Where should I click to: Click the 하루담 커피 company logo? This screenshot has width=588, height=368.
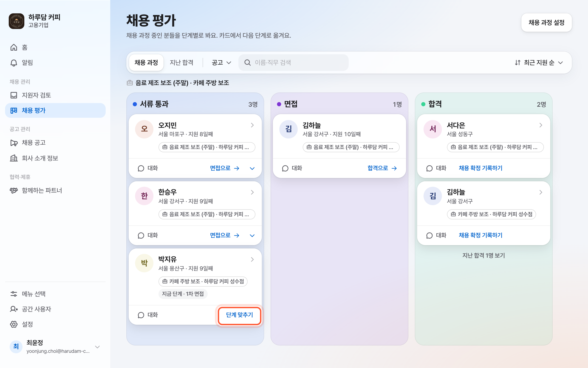[x=16, y=21]
